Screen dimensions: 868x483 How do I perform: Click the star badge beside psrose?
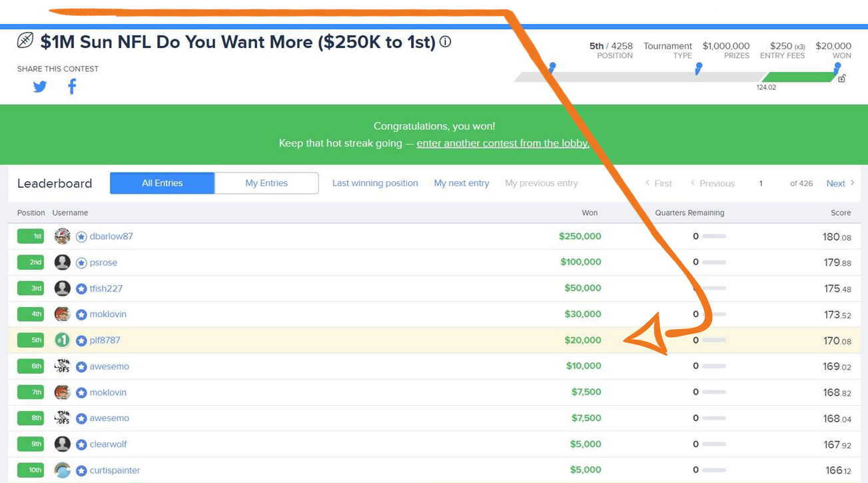click(x=81, y=263)
